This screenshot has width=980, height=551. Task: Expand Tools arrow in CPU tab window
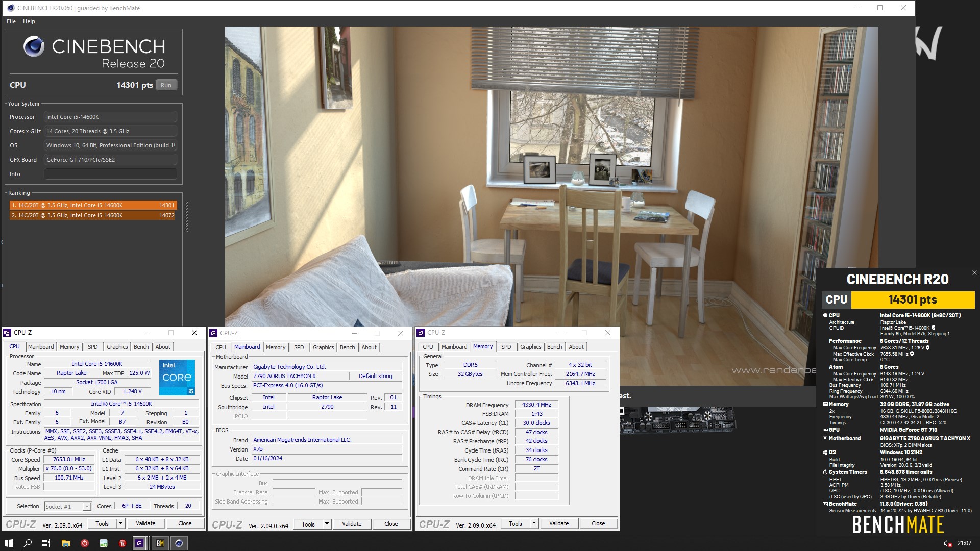pos(120,523)
